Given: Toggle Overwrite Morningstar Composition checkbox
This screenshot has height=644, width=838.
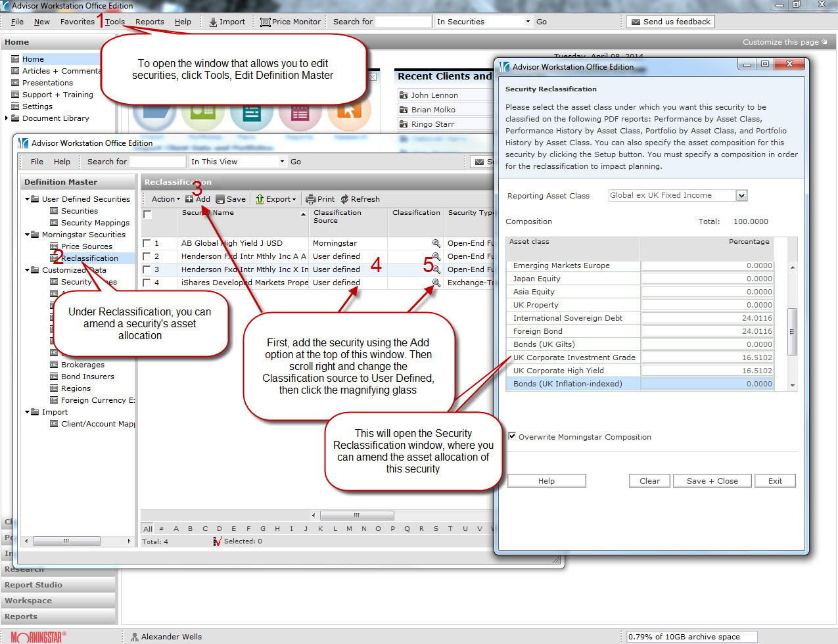Looking at the screenshot, I should (512, 436).
